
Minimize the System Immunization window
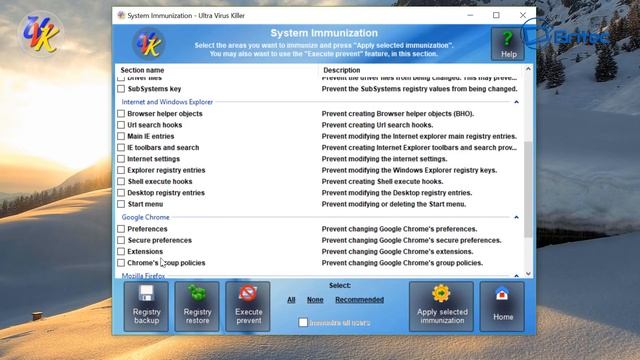(470, 15)
